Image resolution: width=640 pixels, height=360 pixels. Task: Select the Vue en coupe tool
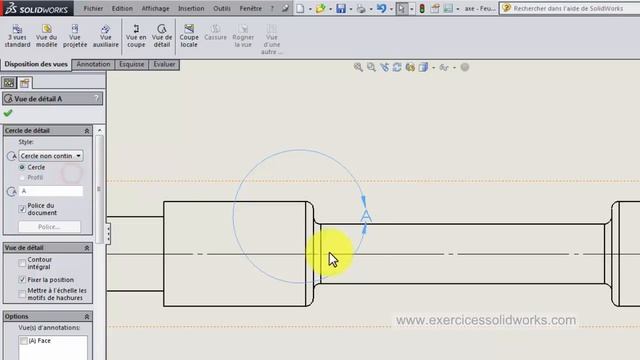click(x=136, y=36)
